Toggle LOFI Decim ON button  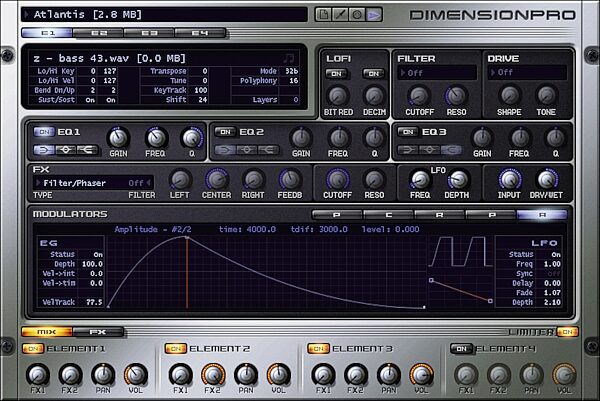[x=373, y=73]
